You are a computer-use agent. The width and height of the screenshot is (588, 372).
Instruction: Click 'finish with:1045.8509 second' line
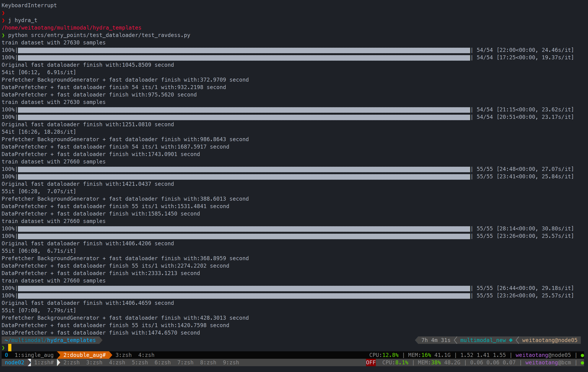click(88, 65)
